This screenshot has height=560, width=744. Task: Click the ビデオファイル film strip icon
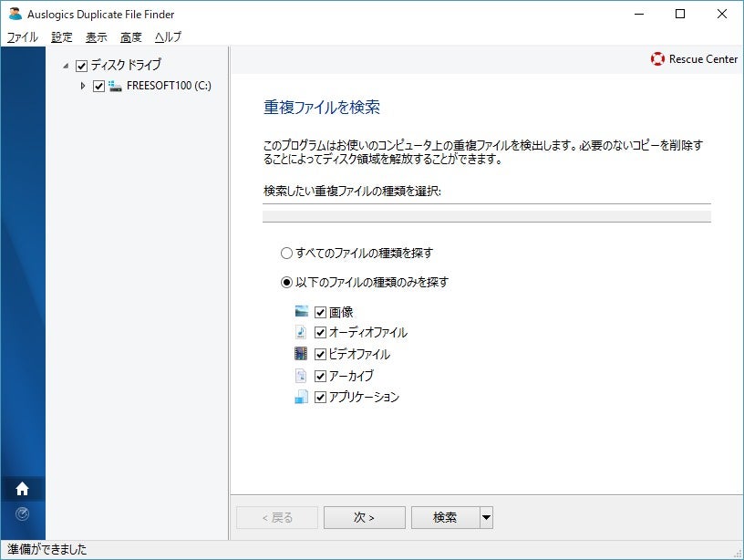301,353
